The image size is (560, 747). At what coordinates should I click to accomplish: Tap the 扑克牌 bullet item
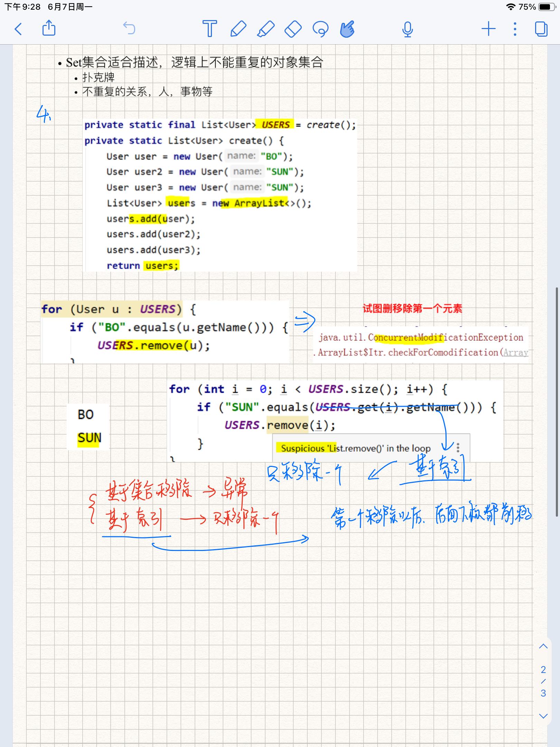pyautogui.click(x=98, y=77)
